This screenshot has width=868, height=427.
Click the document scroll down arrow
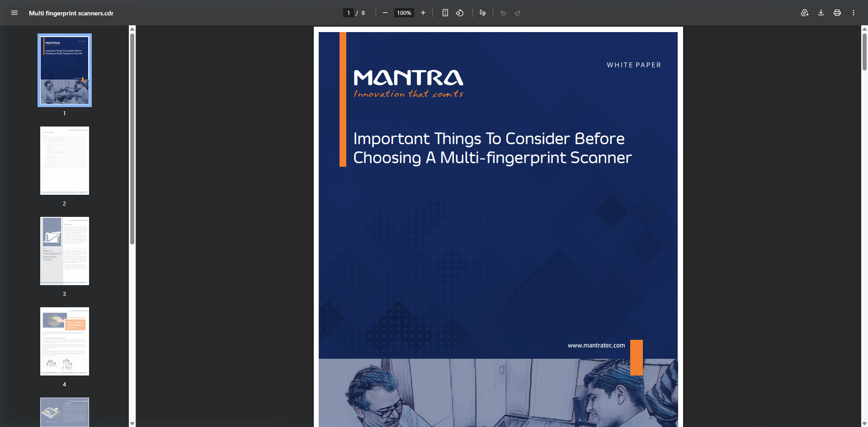click(864, 423)
